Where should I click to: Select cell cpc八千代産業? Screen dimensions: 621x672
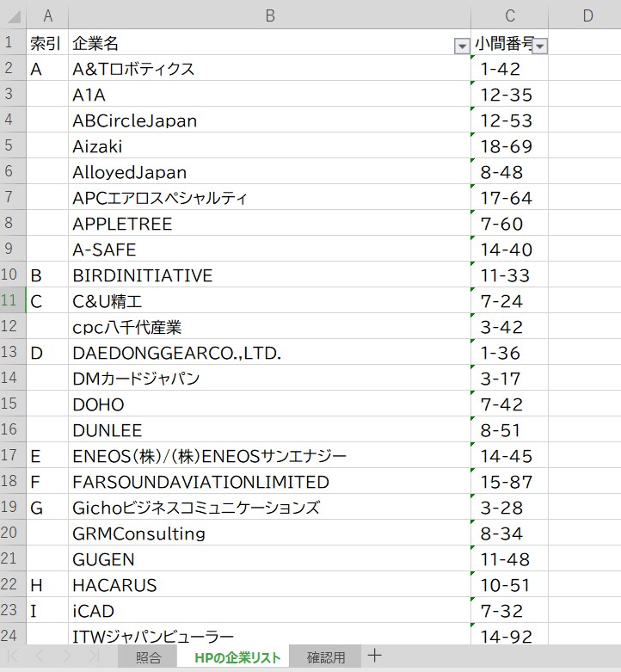coord(270,326)
